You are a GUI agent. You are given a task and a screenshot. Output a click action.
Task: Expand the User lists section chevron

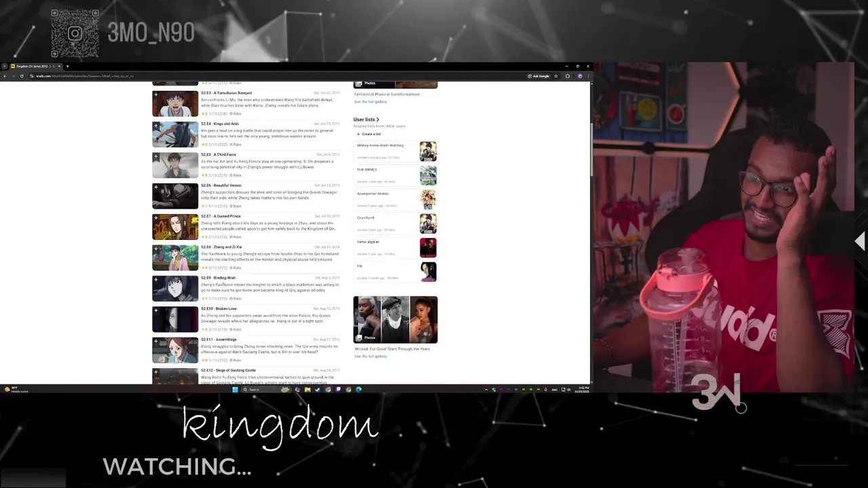click(378, 119)
